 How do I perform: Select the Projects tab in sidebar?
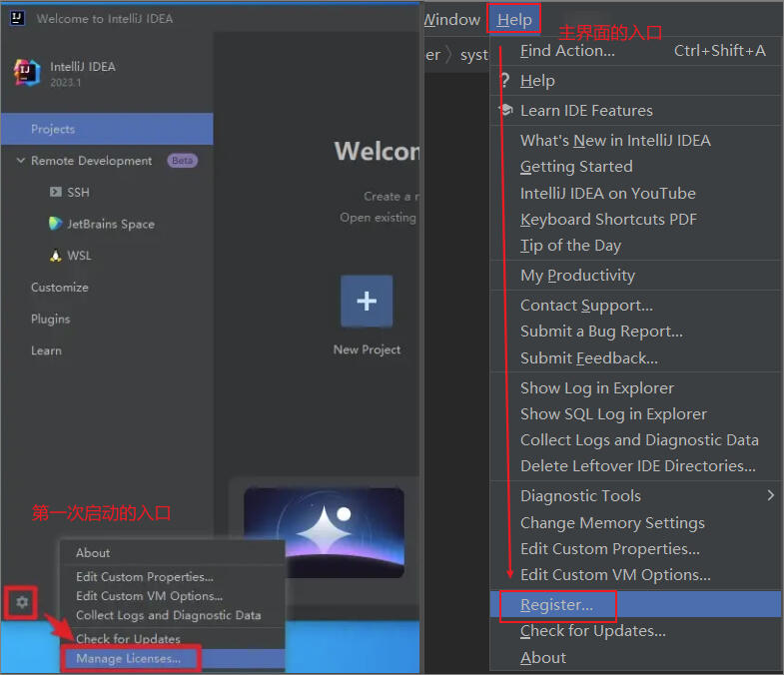click(x=107, y=129)
